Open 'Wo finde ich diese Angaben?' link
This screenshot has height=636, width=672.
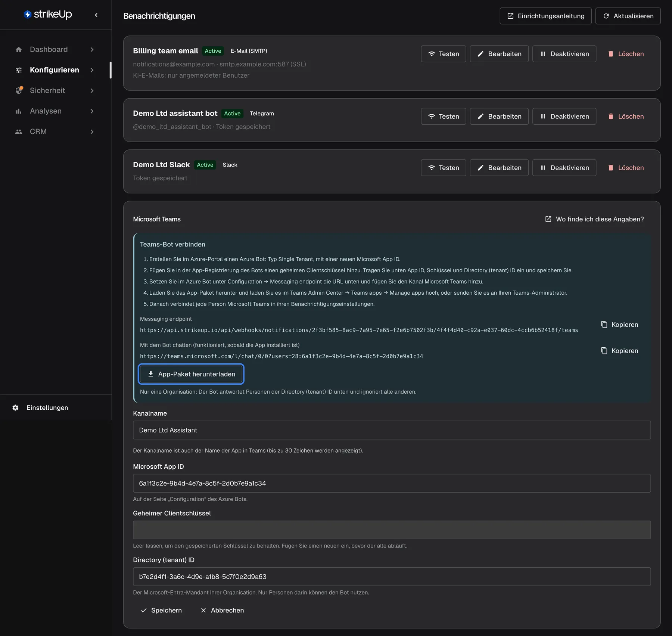coord(594,219)
